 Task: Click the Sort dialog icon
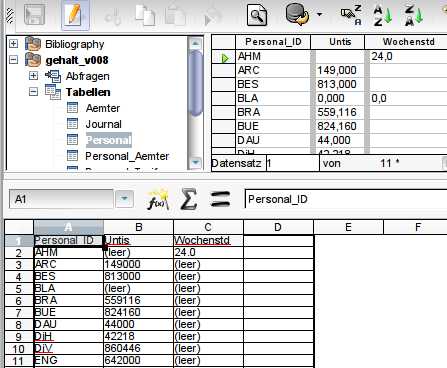[351, 15]
